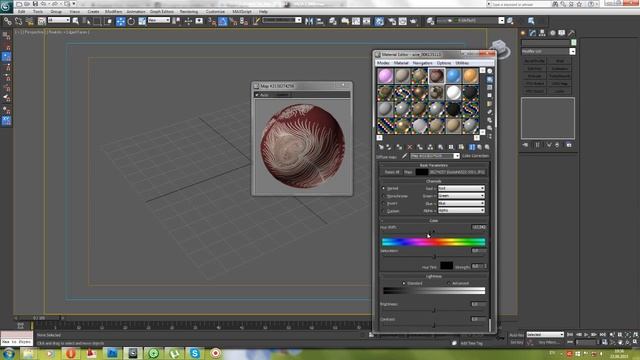Select the Scale tool in main toolbar
The image size is (640, 360).
[x=142, y=21]
